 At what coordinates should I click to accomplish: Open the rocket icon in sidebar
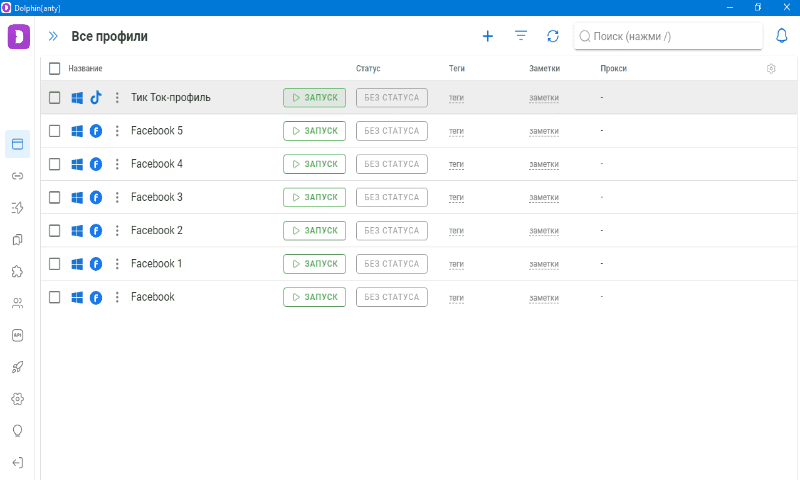pyautogui.click(x=17, y=367)
